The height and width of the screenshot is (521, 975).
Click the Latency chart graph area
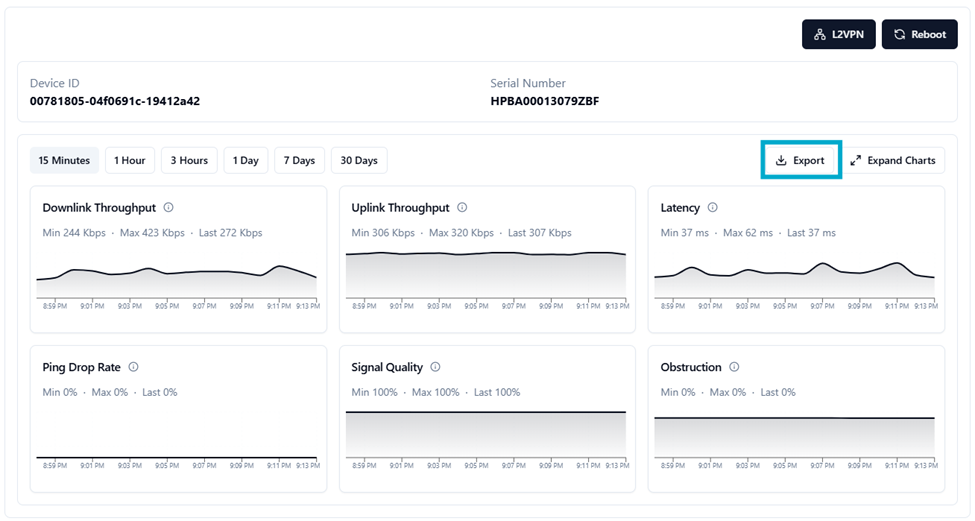pyautogui.click(x=795, y=280)
